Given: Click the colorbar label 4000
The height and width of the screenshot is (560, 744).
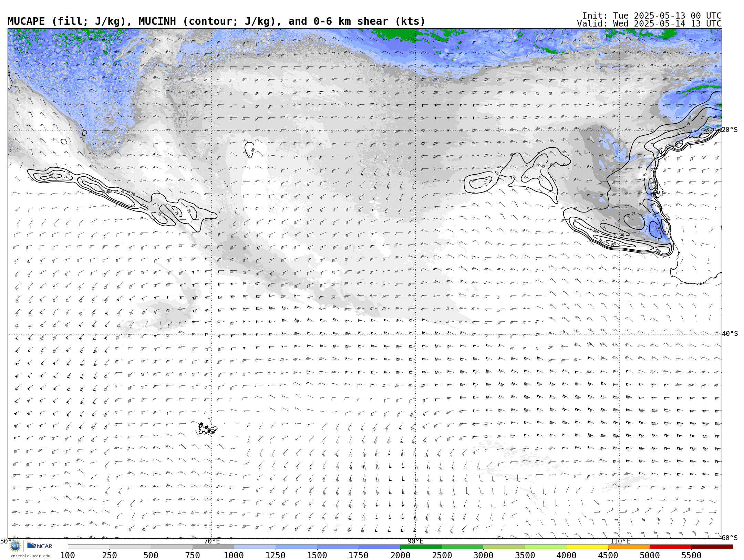Looking at the screenshot, I should pyautogui.click(x=567, y=556).
